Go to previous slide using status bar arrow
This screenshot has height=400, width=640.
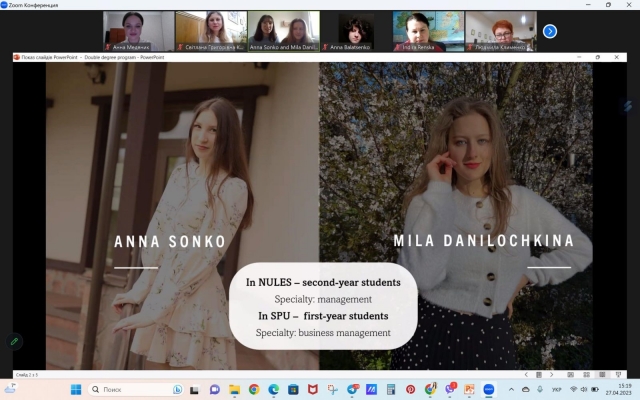526,374
